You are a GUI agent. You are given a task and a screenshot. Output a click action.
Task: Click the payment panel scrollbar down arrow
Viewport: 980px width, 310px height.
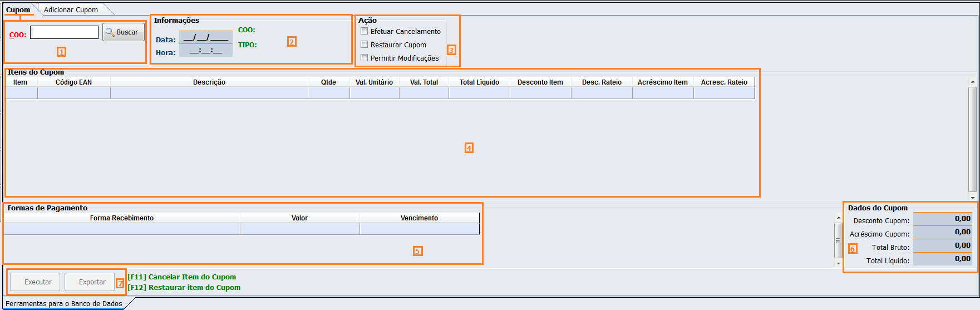click(839, 263)
